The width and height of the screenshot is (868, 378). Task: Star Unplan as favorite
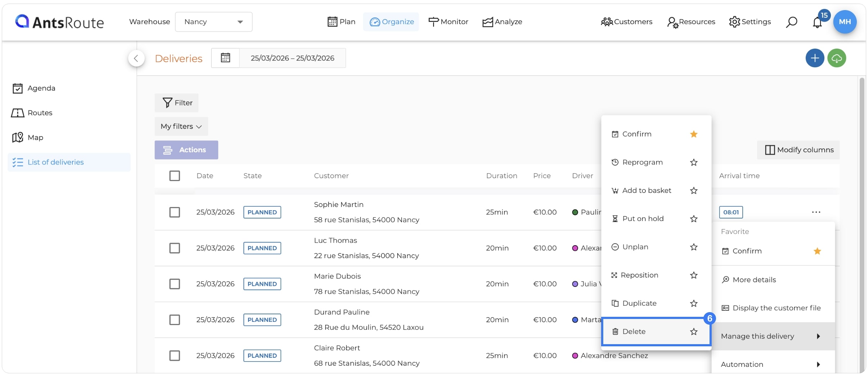coord(694,247)
